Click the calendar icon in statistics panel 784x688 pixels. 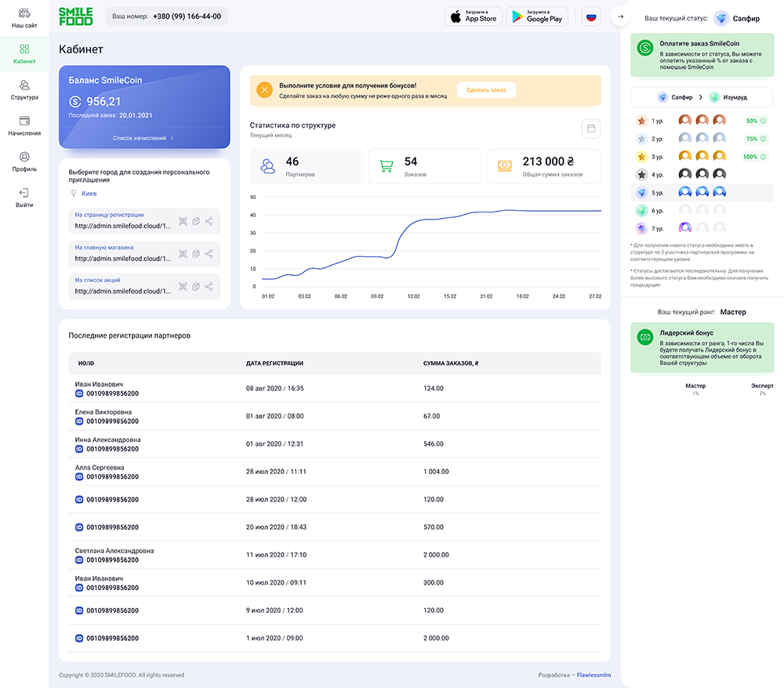pos(591,129)
